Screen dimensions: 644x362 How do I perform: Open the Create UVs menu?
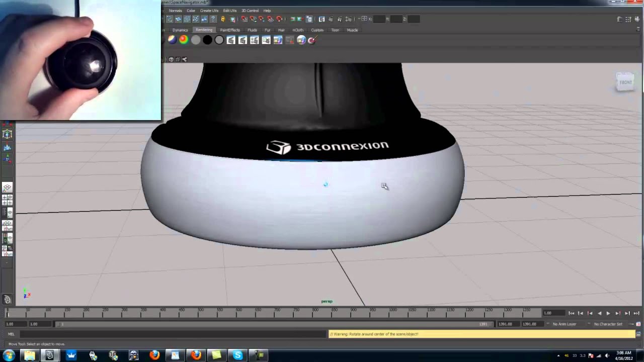click(209, 11)
